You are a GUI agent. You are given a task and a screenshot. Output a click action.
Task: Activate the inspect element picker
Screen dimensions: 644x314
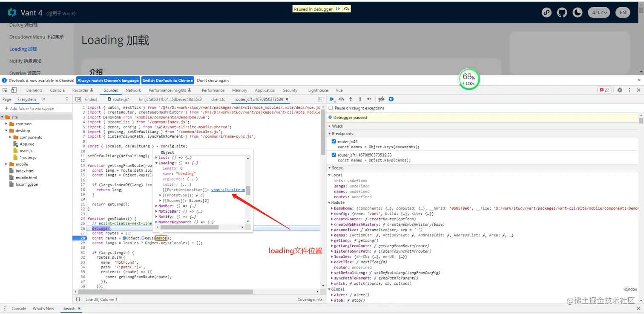(5, 90)
